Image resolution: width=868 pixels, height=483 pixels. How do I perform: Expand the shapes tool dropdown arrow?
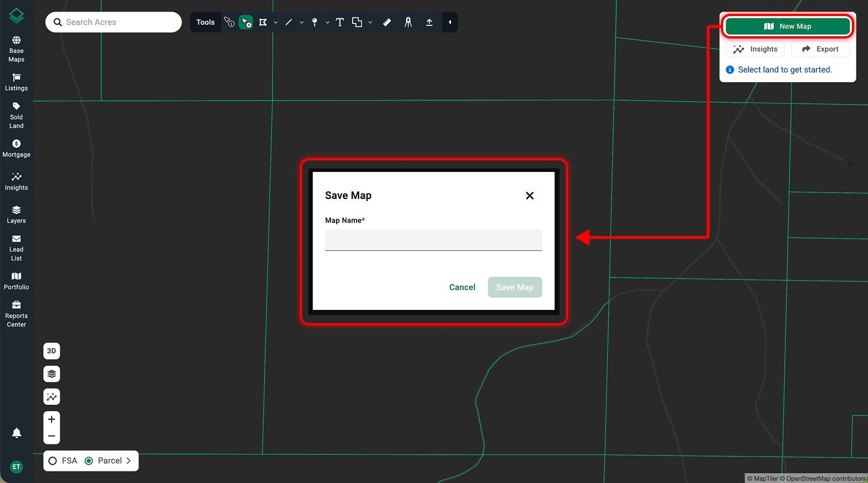pyautogui.click(x=370, y=22)
